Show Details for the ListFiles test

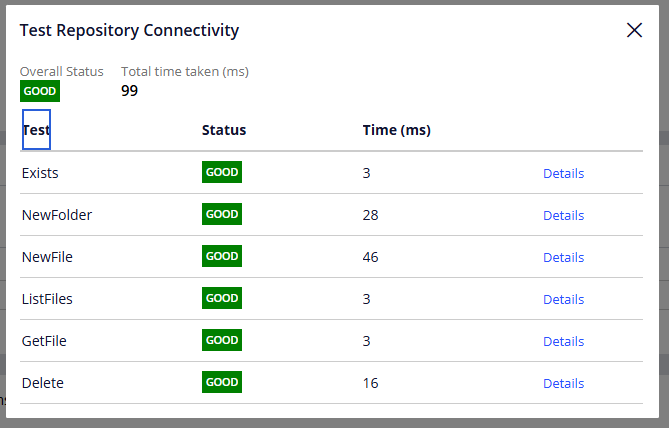[563, 299]
